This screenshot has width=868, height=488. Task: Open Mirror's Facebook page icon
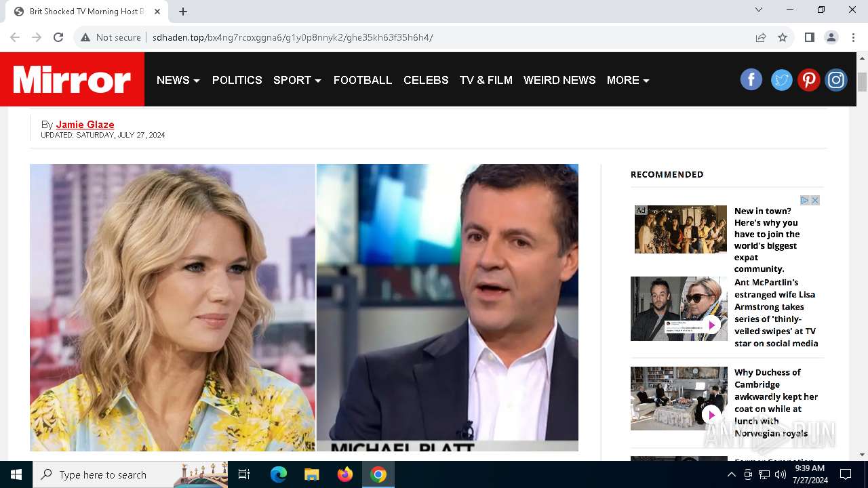click(751, 80)
